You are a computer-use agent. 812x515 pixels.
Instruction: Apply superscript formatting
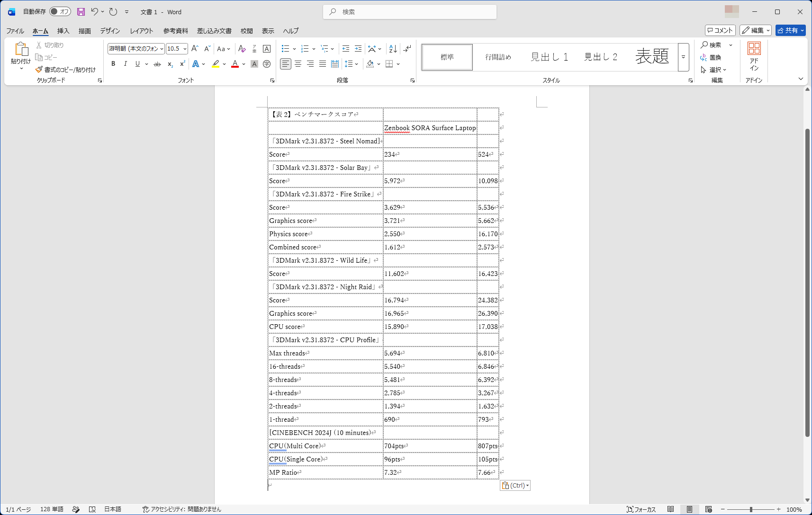(182, 64)
